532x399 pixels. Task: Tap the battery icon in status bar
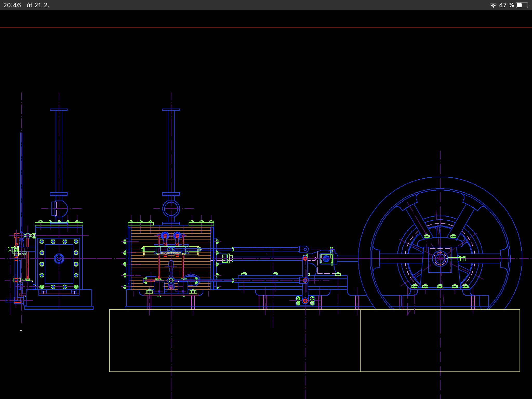point(522,5)
